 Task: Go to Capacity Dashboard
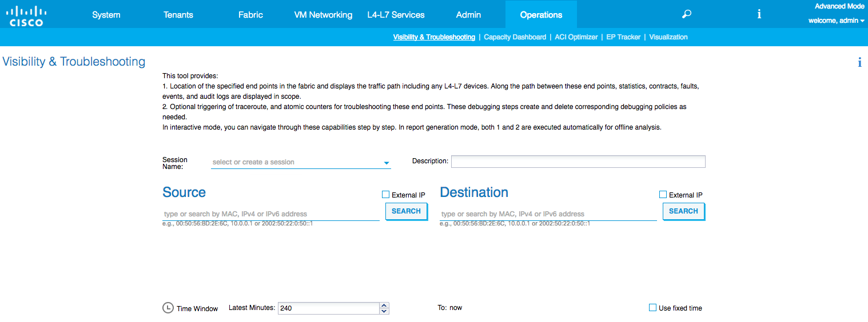point(515,37)
